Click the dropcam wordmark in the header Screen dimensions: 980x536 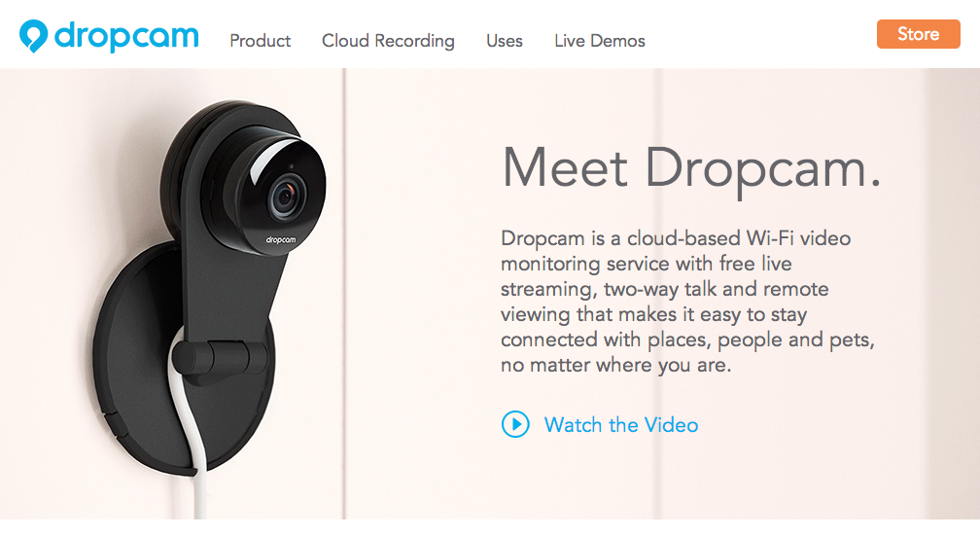(x=126, y=36)
